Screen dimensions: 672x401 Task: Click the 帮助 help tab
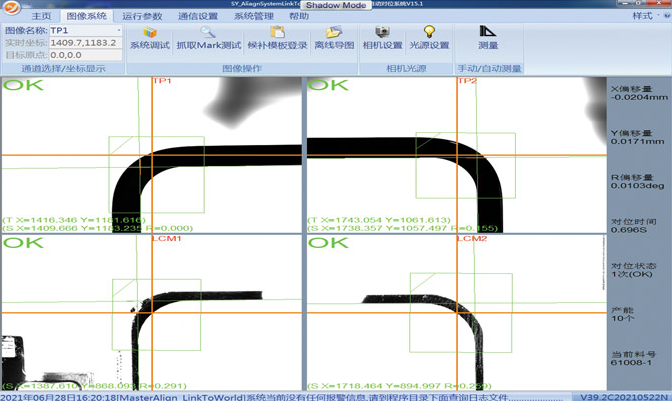298,17
